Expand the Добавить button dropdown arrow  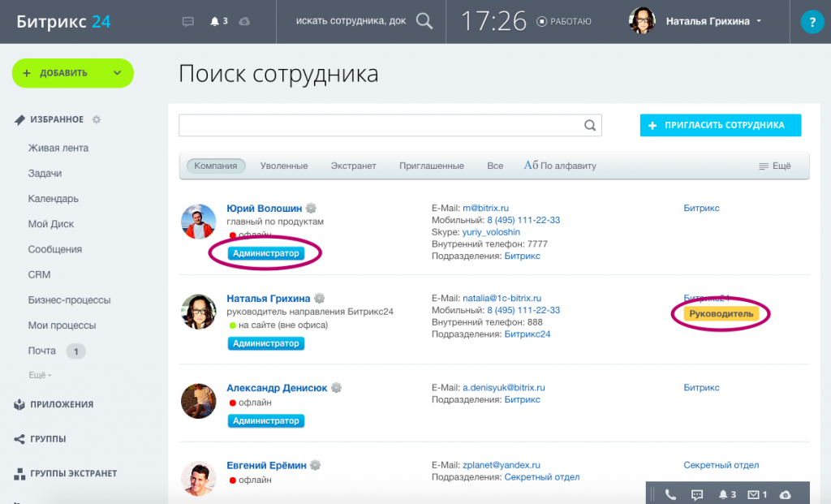(x=117, y=73)
